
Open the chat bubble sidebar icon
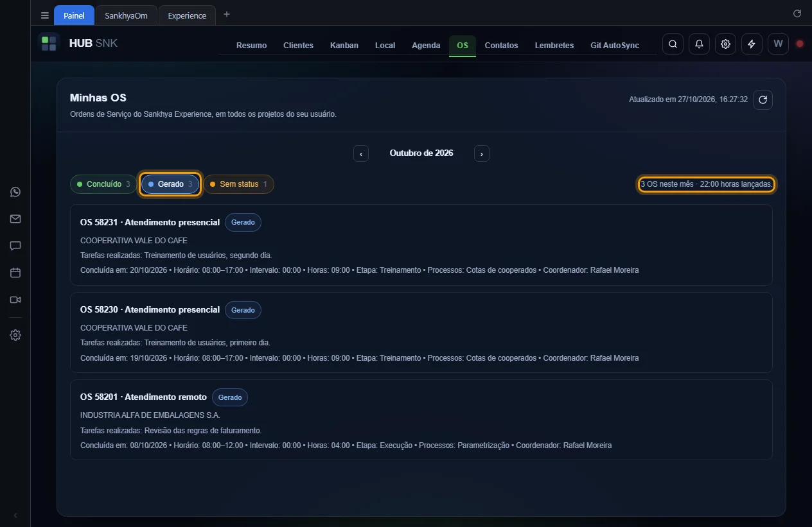(x=15, y=246)
